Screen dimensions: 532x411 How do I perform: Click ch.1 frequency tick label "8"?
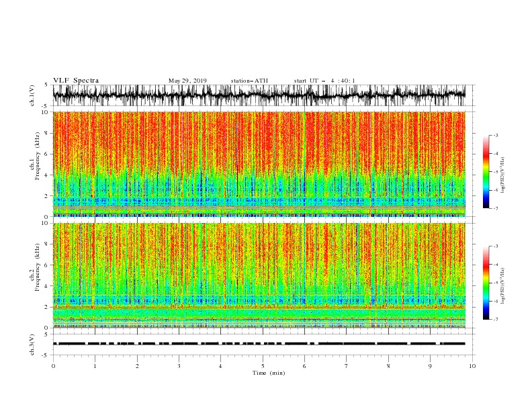pyautogui.click(x=47, y=133)
